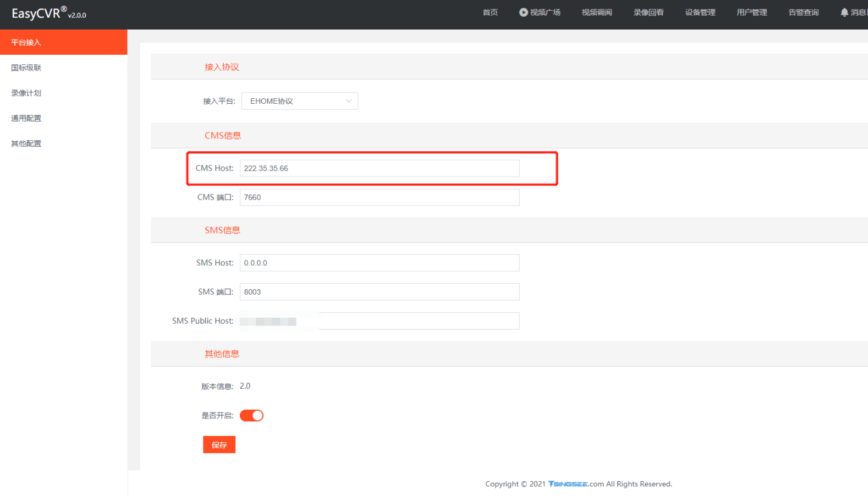Image resolution: width=868 pixels, height=496 pixels.
Task: Click the CMS Host input field
Action: point(379,168)
